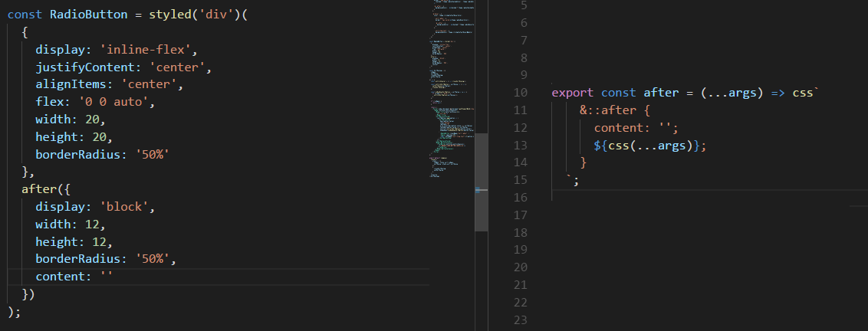
Task: Click content: ''; line in the right editor
Action: 636,128
